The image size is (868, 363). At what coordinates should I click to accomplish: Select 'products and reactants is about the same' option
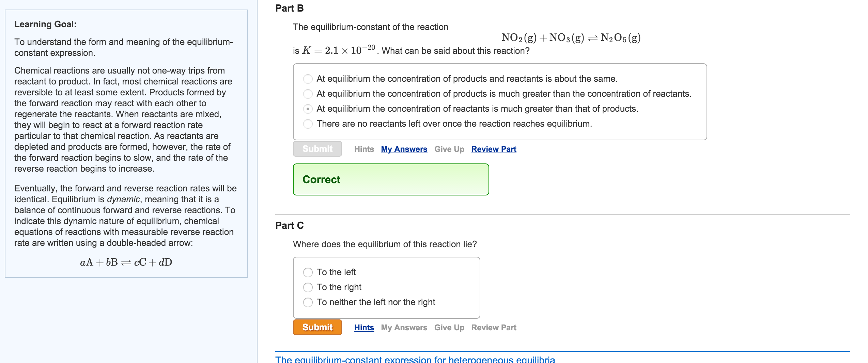click(x=308, y=79)
